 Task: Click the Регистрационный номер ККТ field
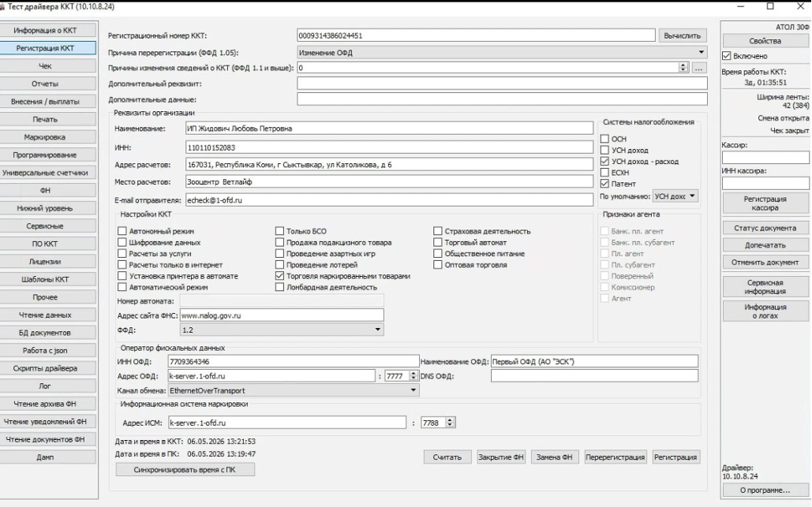[476, 35]
